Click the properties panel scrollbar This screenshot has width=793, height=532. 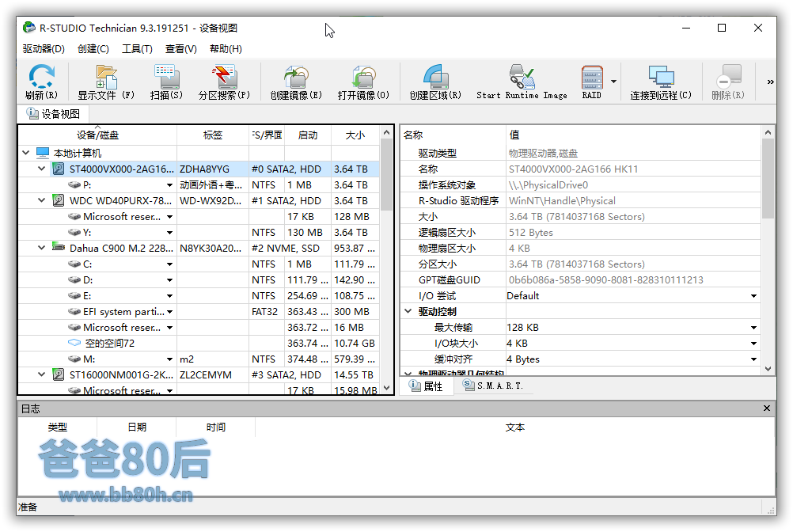pos(768,250)
